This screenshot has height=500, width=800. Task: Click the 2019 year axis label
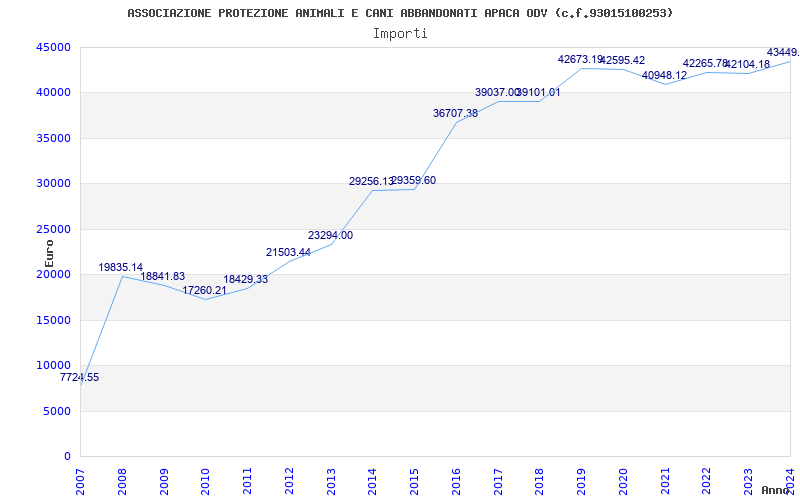(x=581, y=481)
